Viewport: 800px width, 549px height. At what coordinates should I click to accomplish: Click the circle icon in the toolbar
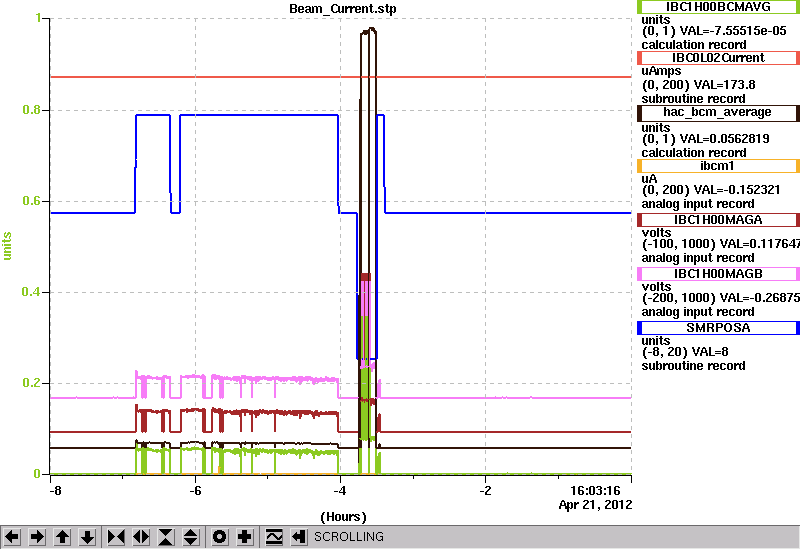(x=220, y=537)
